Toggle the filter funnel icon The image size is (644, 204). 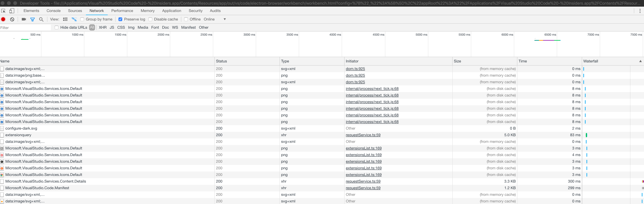tap(33, 19)
